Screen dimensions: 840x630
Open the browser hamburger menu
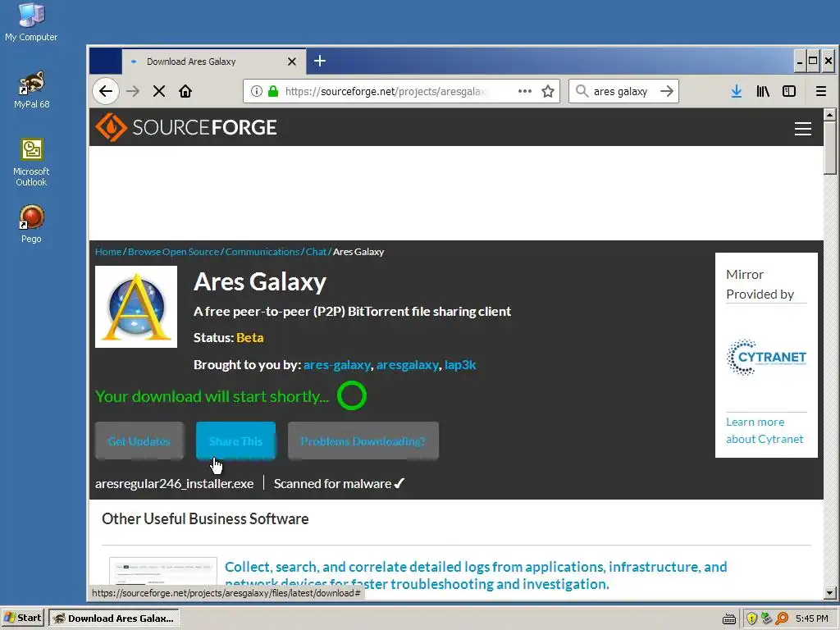pos(820,91)
